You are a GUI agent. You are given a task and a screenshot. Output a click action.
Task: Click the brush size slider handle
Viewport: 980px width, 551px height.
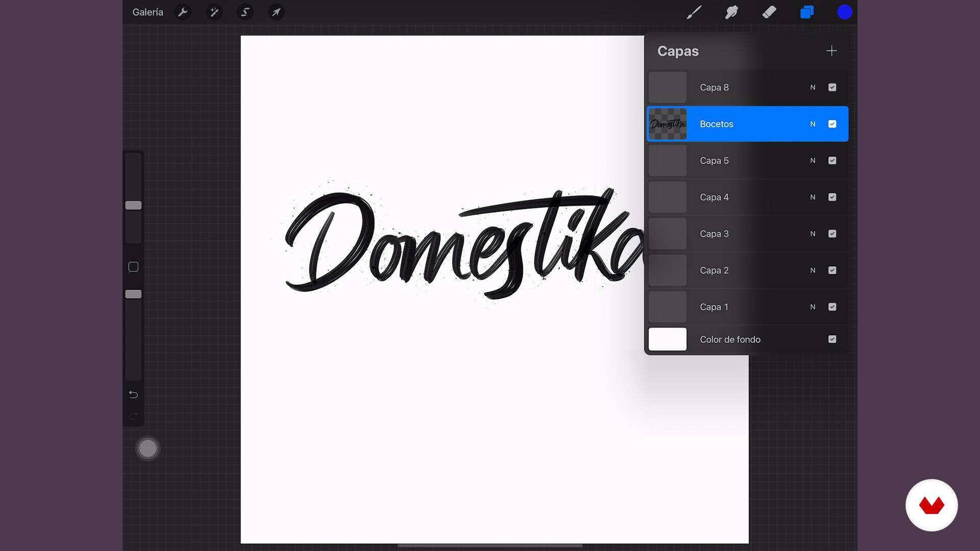(x=133, y=205)
